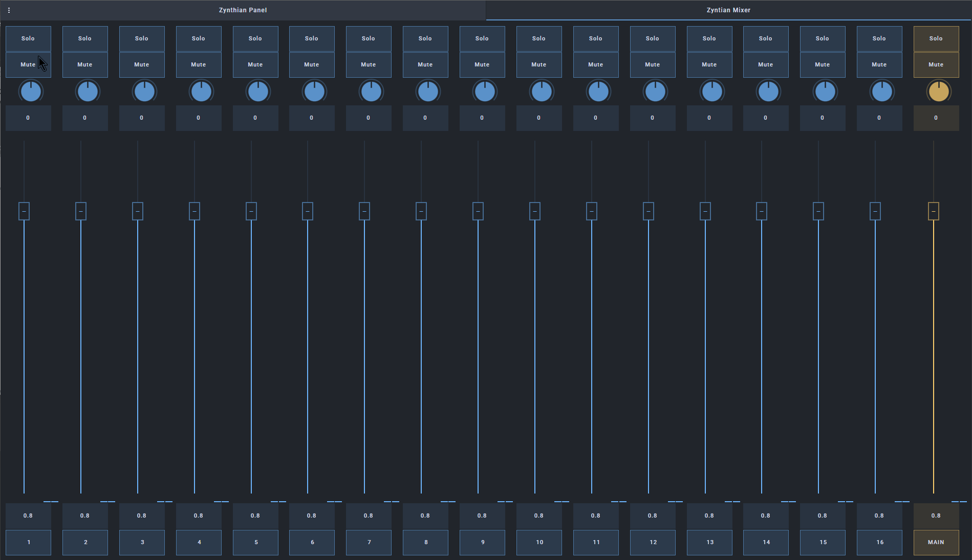Image resolution: width=972 pixels, height=560 pixels.
Task: Click the channel 1 fader handle
Action: pos(24,211)
